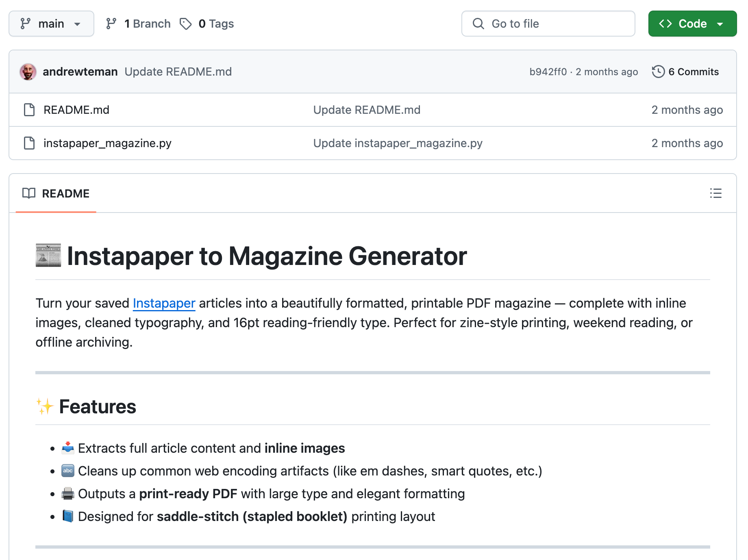The width and height of the screenshot is (748, 560).
Task: Click the magnifier icon in Go to file
Action: point(478,24)
